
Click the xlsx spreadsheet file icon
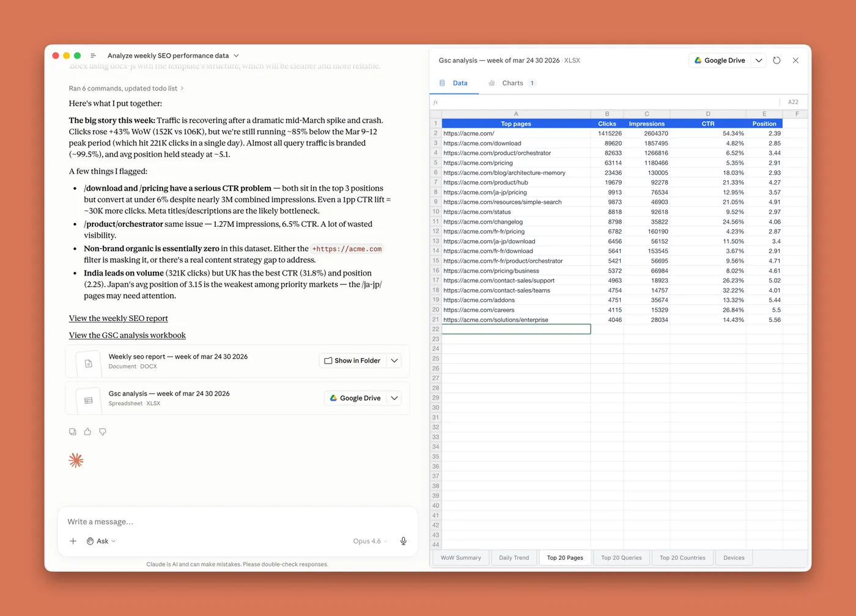[x=88, y=400]
